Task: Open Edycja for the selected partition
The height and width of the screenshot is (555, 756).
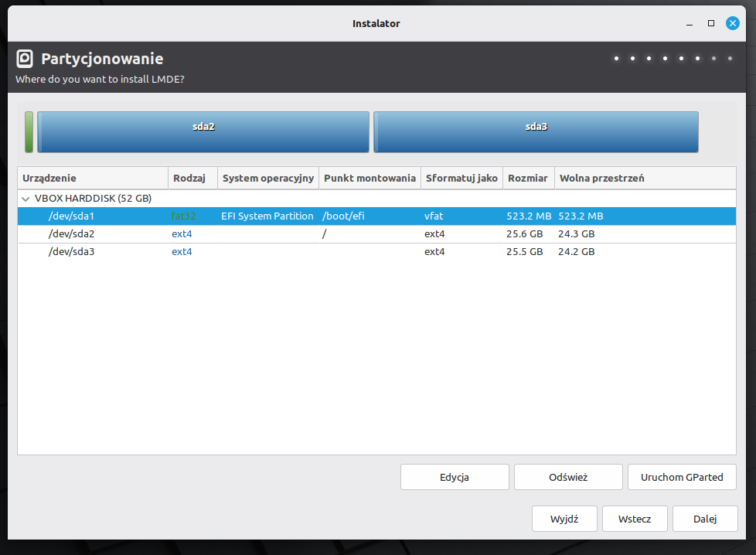Action: [454, 477]
